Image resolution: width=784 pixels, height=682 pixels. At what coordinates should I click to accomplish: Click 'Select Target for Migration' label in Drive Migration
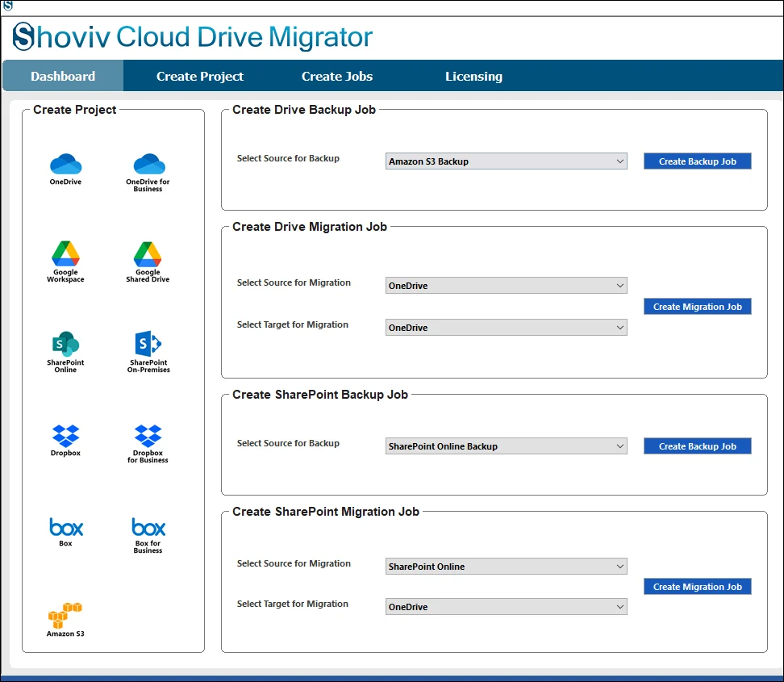point(293,324)
